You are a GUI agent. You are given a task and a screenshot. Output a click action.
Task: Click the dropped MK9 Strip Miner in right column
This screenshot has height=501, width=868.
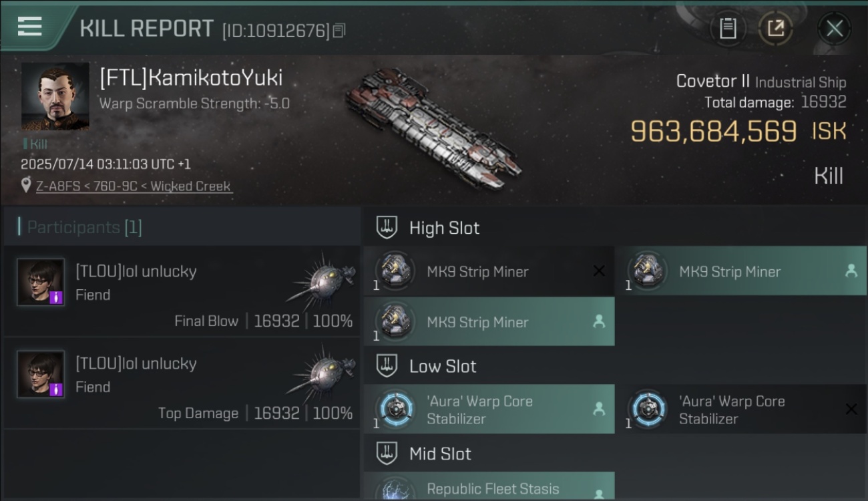click(x=741, y=271)
